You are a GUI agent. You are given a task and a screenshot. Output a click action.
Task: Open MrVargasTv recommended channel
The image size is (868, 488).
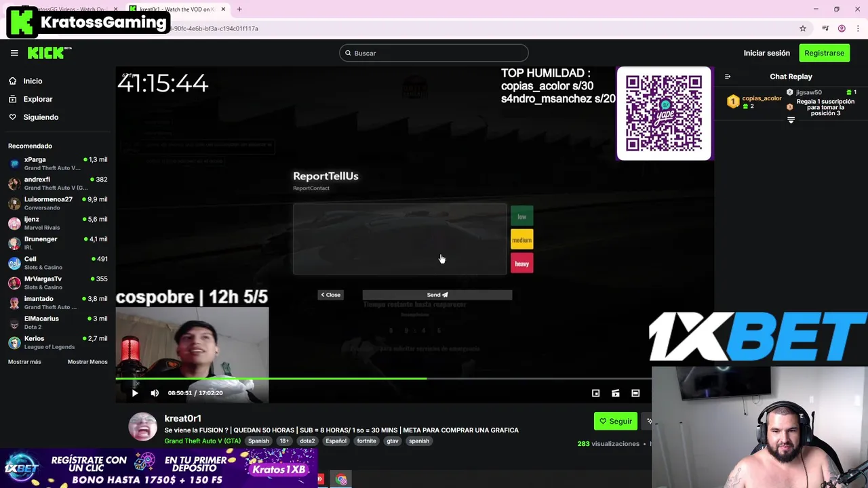(x=58, y=283)
